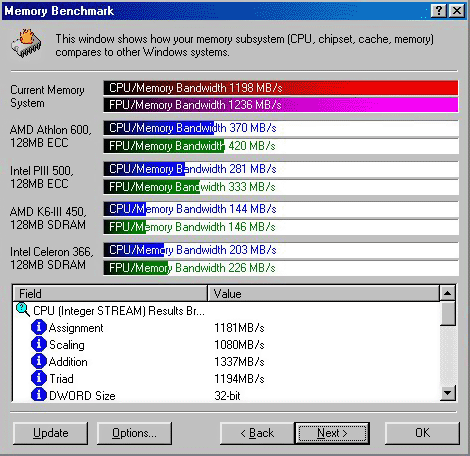Screen dimensions: 470x456
Task: Select the Scaling row
Action: tap(226, 345)
